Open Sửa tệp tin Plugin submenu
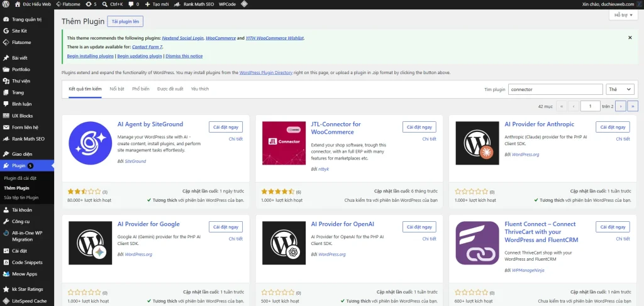The height and width of the screenshot is (306, 644). 21,197
